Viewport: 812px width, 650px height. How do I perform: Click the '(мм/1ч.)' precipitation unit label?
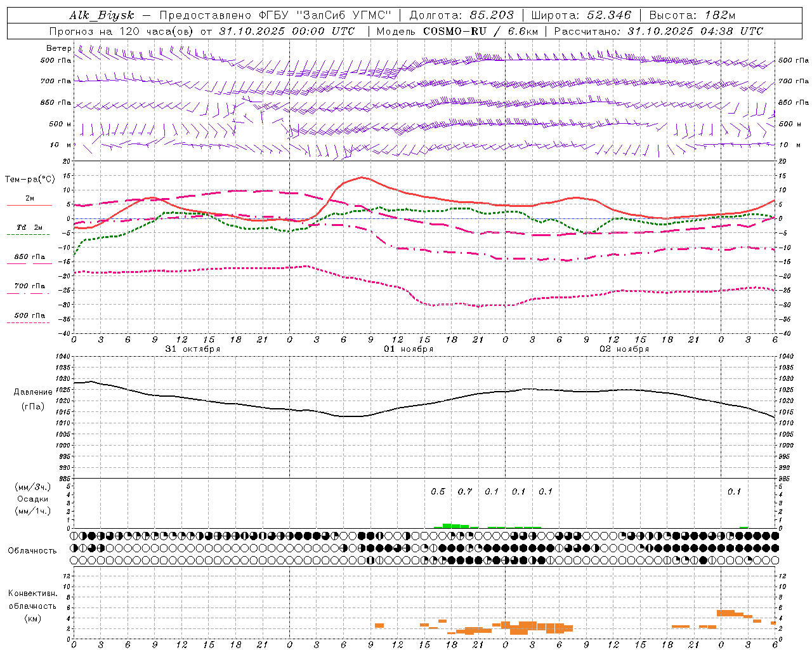(x=33, y=511)
